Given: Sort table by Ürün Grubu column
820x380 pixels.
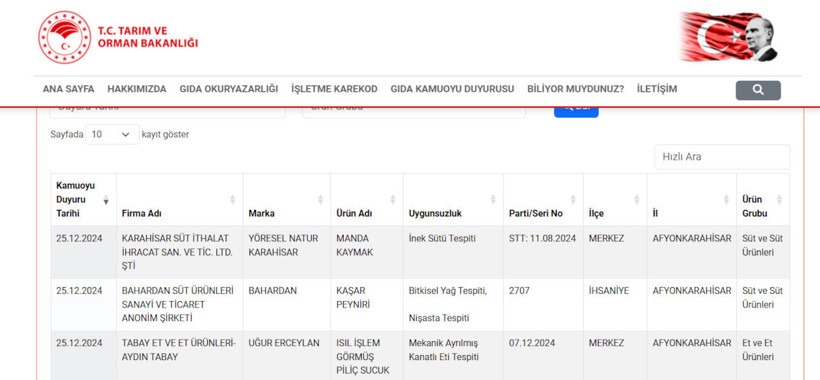Looking at the screenshot, I should click(762, 200).
